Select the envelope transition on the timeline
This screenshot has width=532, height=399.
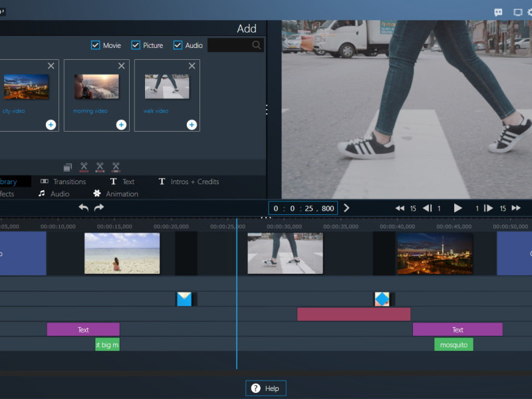pos(184,299)
